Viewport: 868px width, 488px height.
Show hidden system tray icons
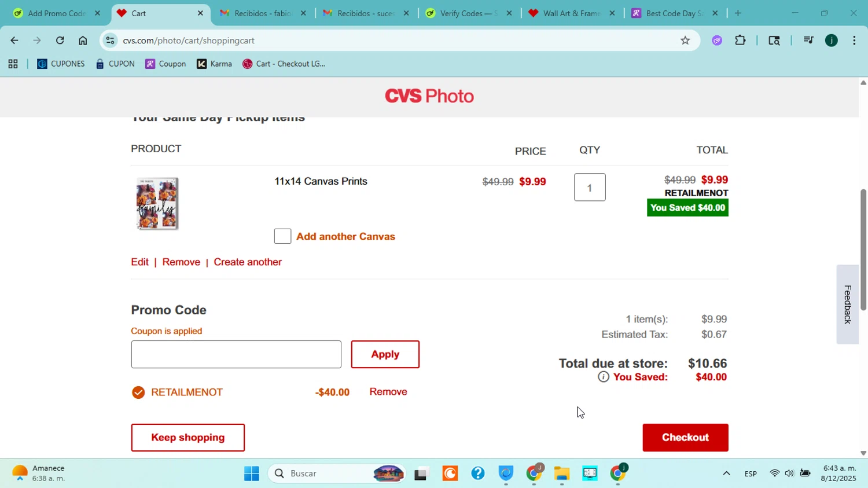coord(726,474)
